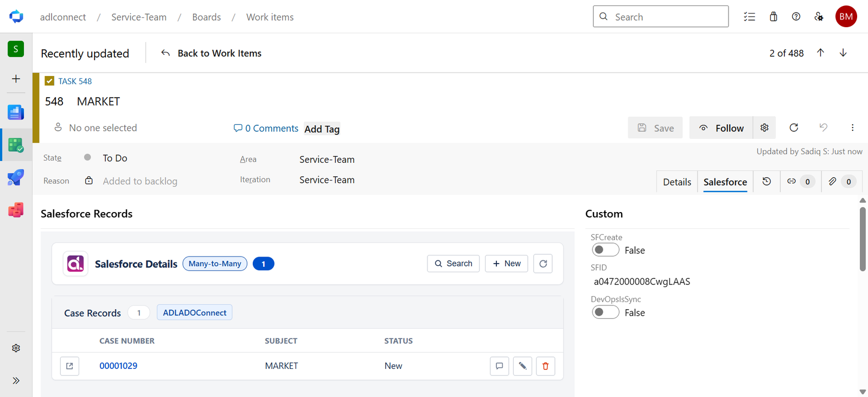Click the Work items breadcrumb
The image size is (868, 397).
(270, 17)
